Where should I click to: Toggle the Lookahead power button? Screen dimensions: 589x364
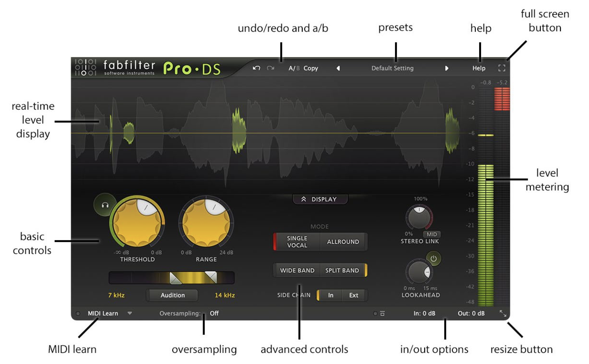[x=433, y=259]
